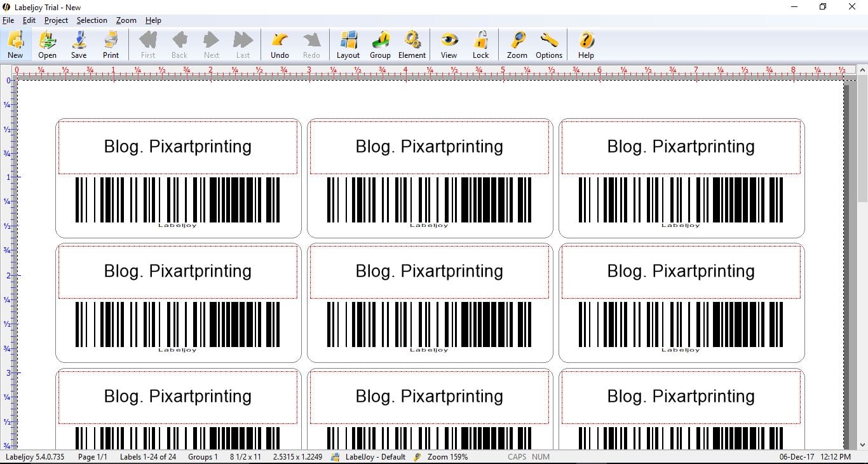The width and height of the screenshot is (868, 464).
Task: Open the Selection menu
Action: tap(92, 20)
